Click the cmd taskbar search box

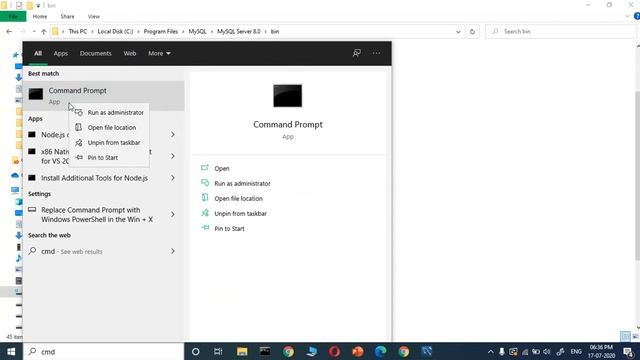tap(104, 351)
